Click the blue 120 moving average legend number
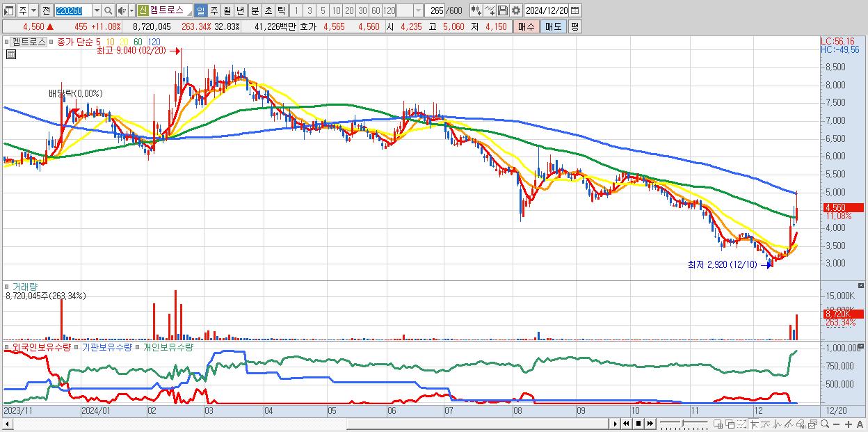 pos(154,42)
